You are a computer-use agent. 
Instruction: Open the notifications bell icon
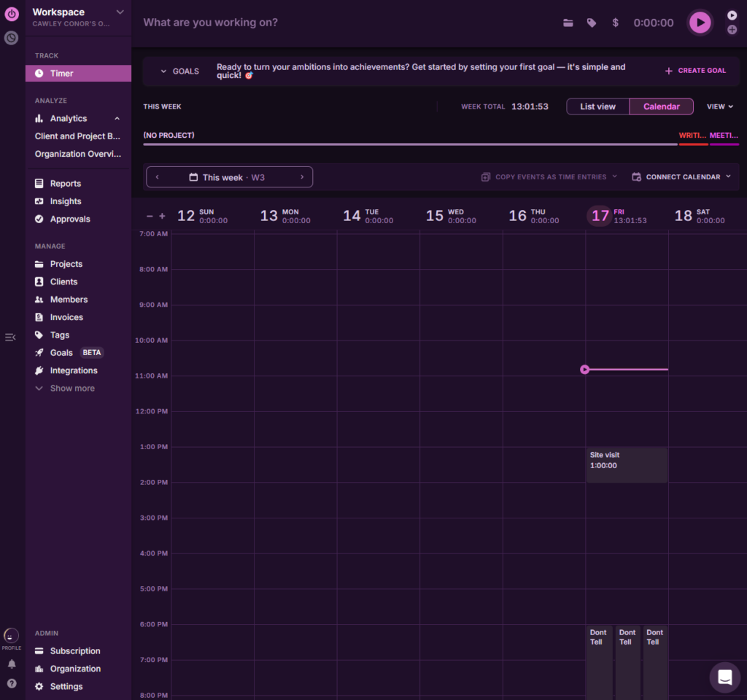pos(12,664)
